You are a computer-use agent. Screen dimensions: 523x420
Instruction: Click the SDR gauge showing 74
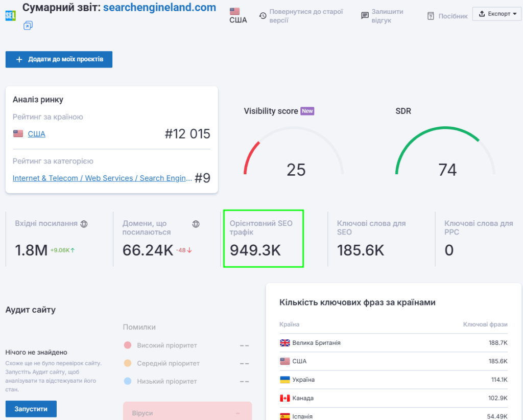[448, 153]
